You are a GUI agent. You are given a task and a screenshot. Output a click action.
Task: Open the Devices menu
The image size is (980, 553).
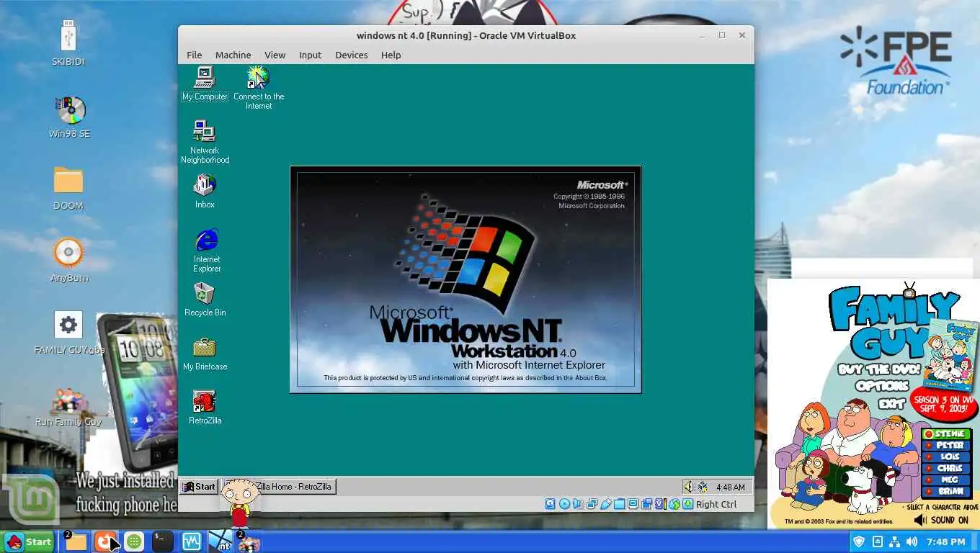coord(351,55)
